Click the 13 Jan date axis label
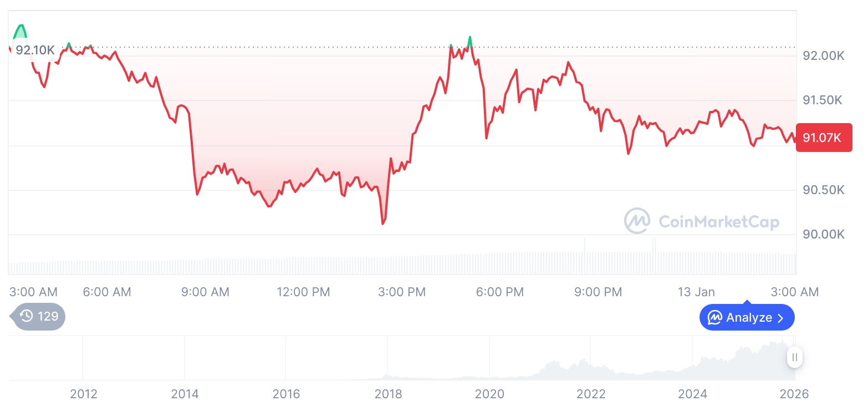This screenshot has height=406, width=868. (x=696, y=292)
